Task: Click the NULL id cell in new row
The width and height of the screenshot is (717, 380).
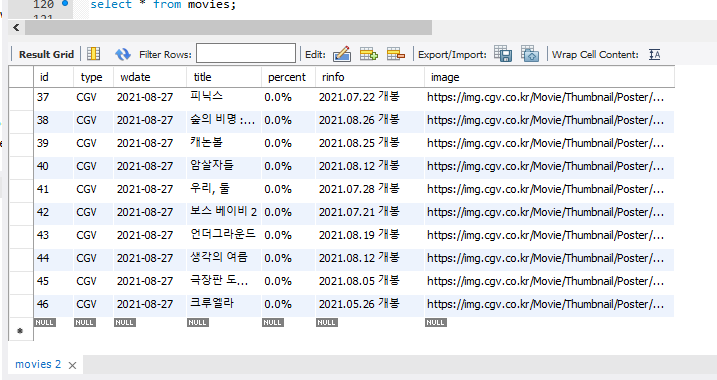Action: [x=45, y=322]
